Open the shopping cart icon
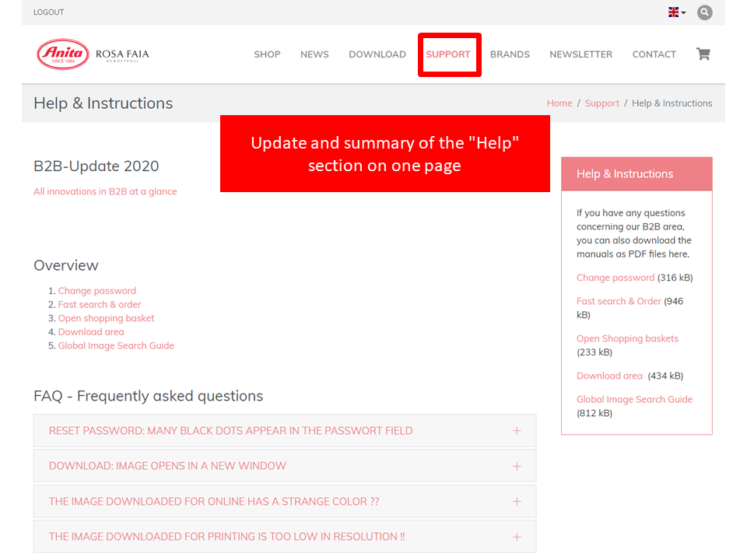 703,54
